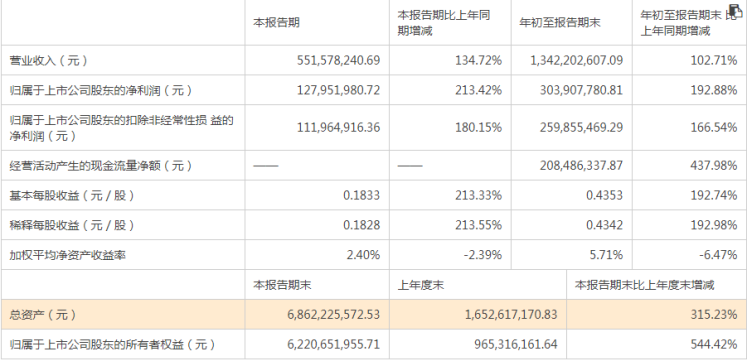The image size is (747, 361).
Task: Click the 基本每股收益（元/股） row label
Action: (x=72, y=195)
